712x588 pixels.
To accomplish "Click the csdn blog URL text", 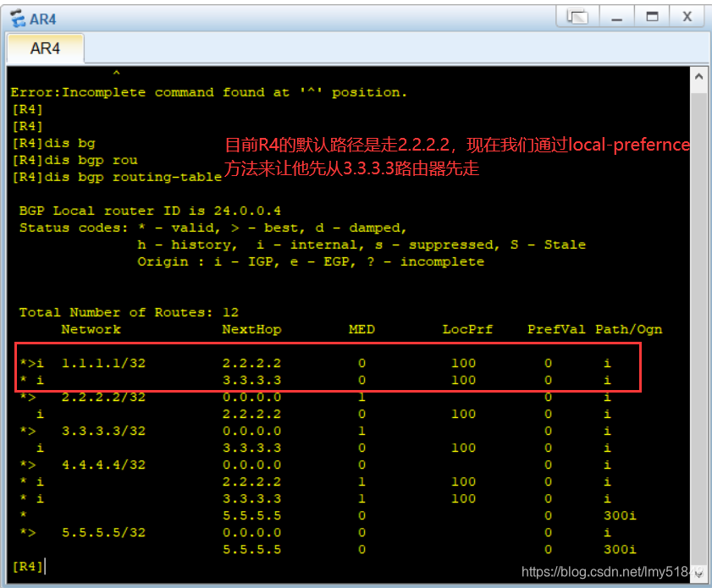I will [611, 572].
